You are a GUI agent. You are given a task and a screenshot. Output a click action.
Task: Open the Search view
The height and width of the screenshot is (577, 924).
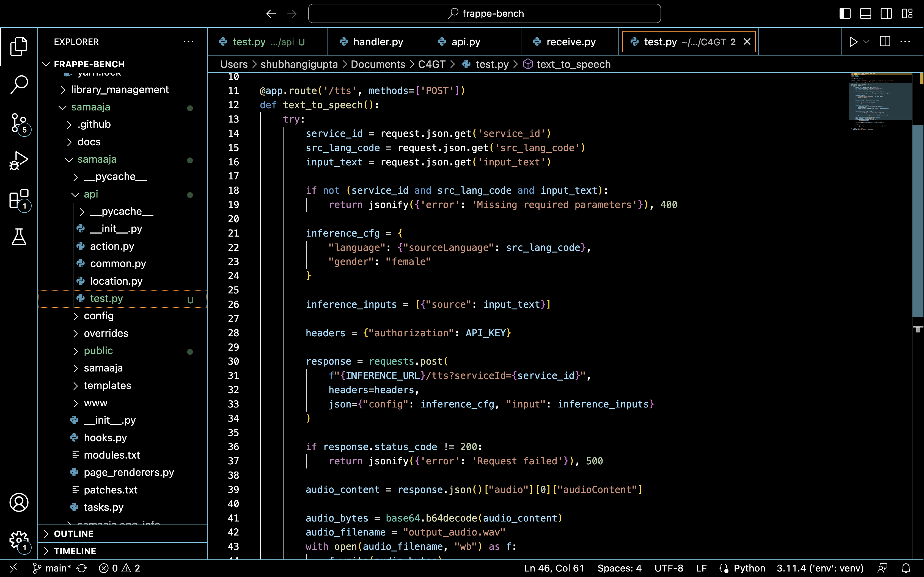(19, 84)
